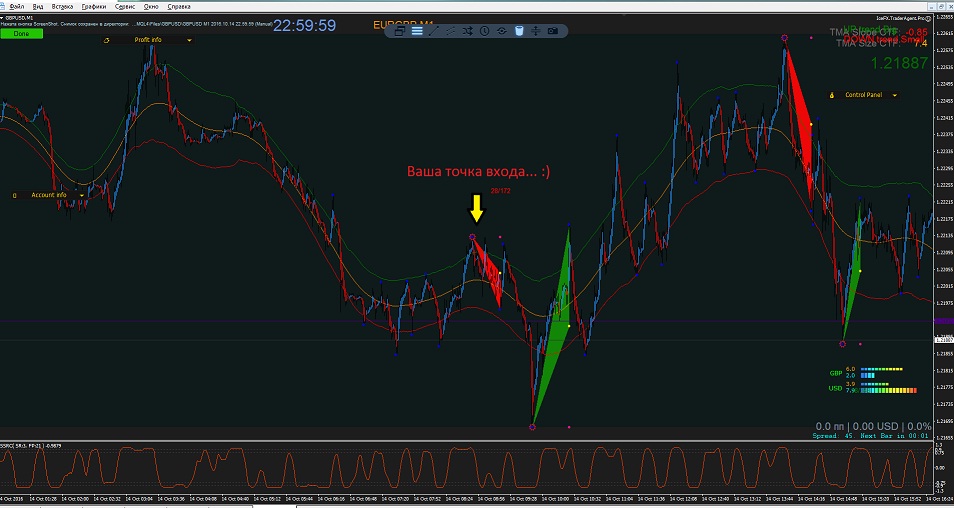This screenshot has width=954, height=508.
Task: Click the green USD currency label
Action: (x=835, y=388)
